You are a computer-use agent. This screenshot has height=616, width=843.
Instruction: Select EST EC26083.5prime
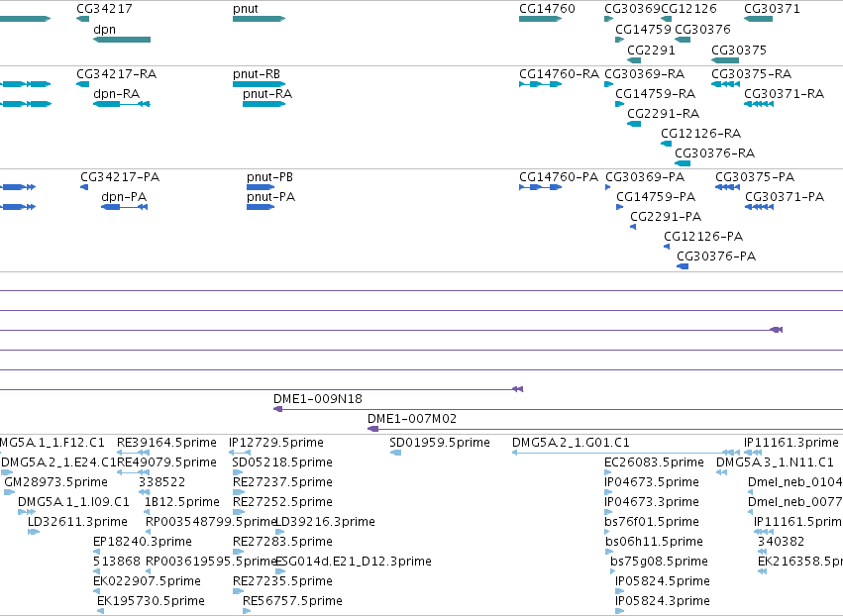pyautogui.click(x=655, y=462)
